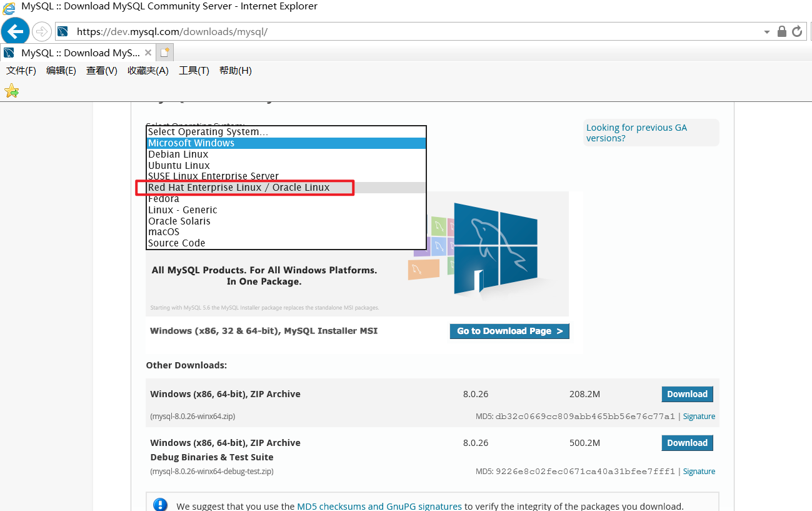
Task: Select macOS option
Action: click(286, 232)
